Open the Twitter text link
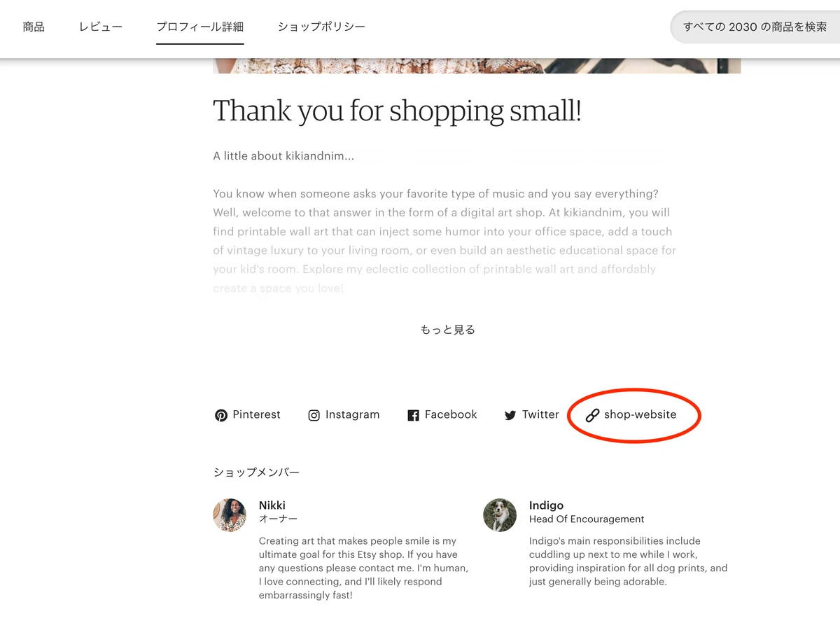This screenshot has width=840, height=637. point(540,414)
